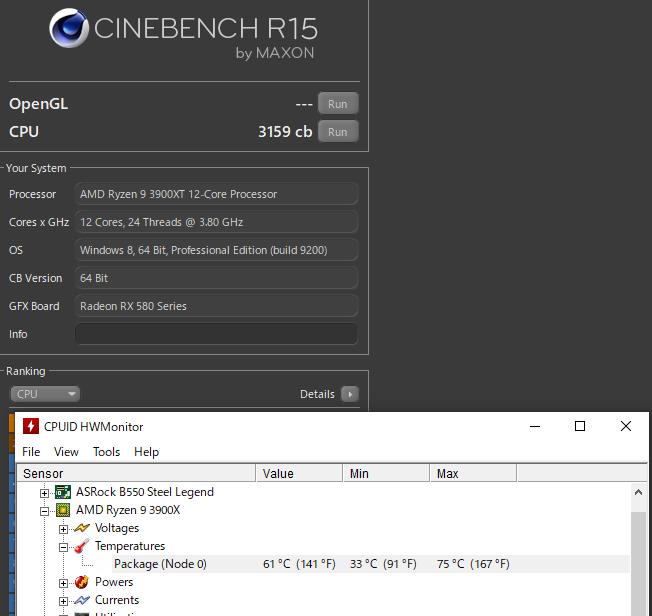Open the File menu in HWMonitor
This screenshot has width=652, height=616.
(x=31, y=452)
